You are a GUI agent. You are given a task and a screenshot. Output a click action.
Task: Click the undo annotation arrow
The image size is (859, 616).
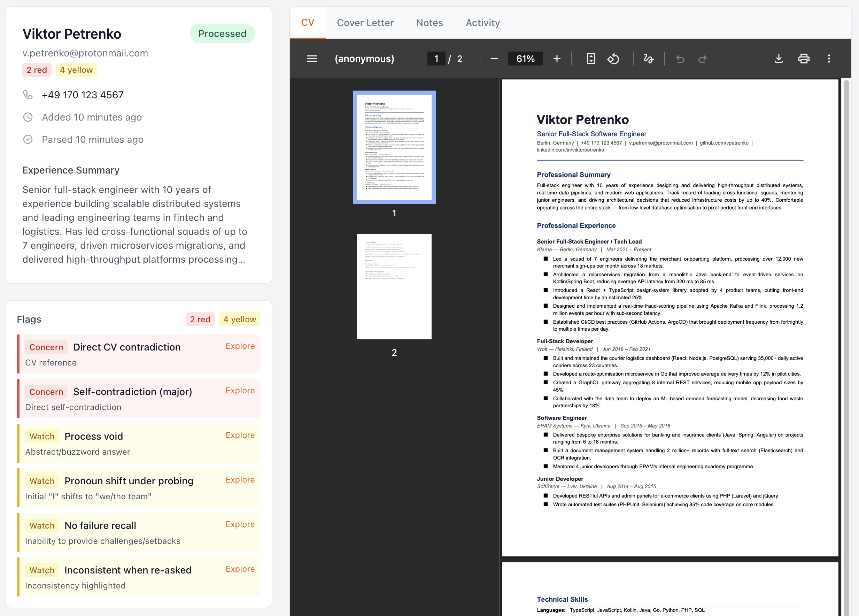point(680,59)
